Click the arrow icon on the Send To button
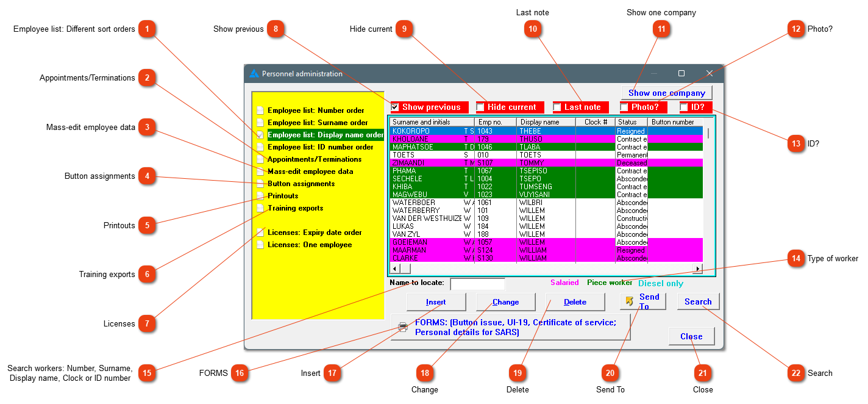The height and width of the screenshot is (404, 868). (630, 301)
